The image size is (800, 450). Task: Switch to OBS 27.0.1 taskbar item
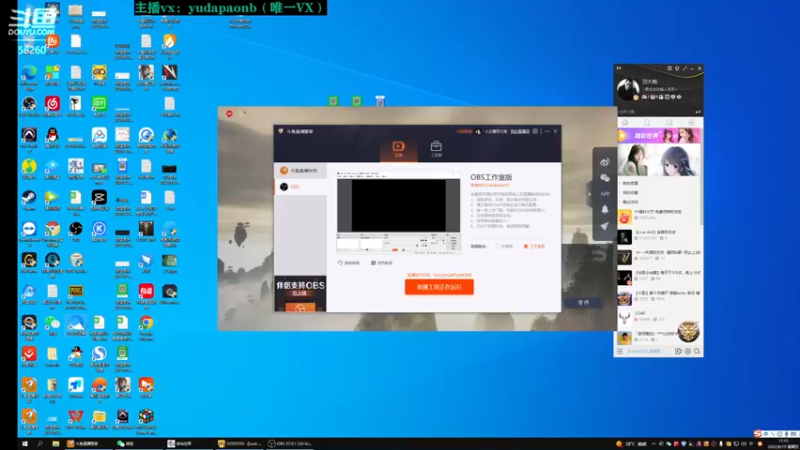pyautogui.click(x=291, y=444)
